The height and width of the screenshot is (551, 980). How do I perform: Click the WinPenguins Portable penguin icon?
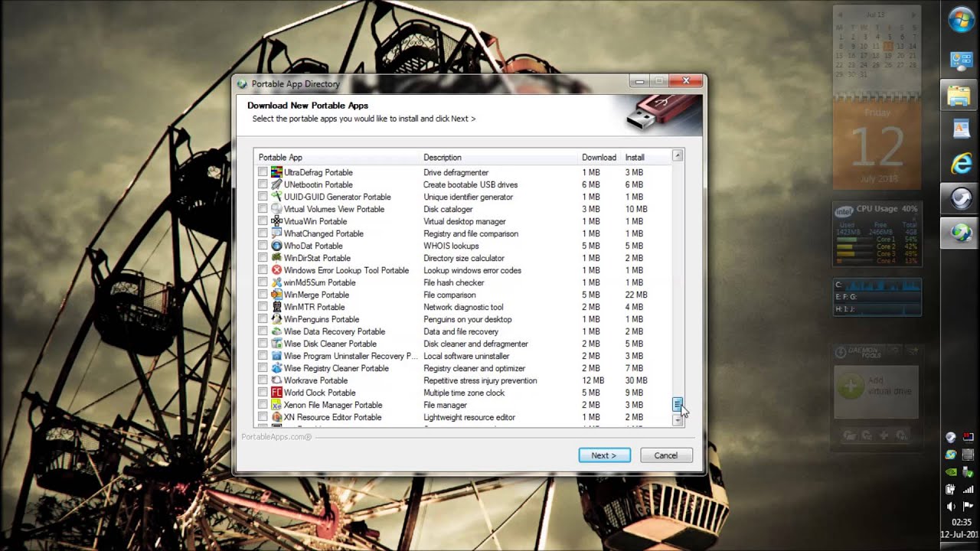(x=276, y=319)
